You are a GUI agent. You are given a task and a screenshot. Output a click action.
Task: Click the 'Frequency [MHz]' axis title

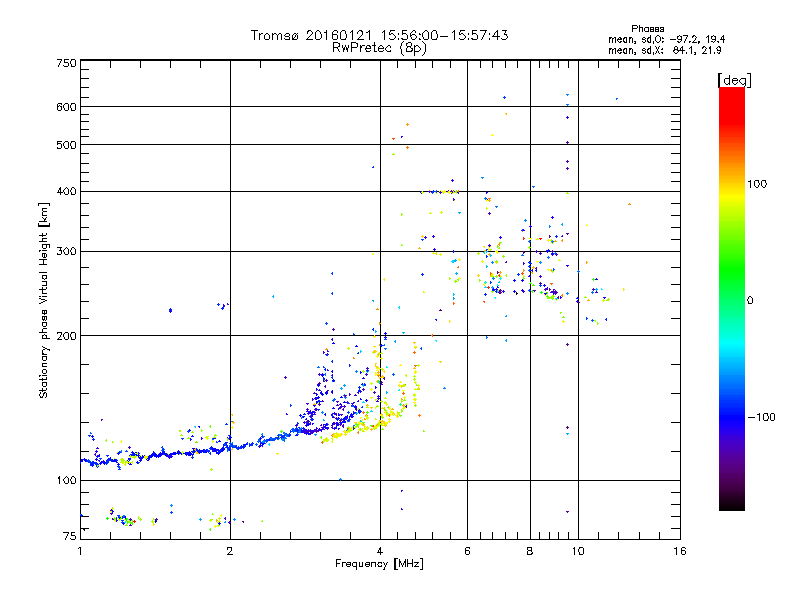[x=379, y=564]
